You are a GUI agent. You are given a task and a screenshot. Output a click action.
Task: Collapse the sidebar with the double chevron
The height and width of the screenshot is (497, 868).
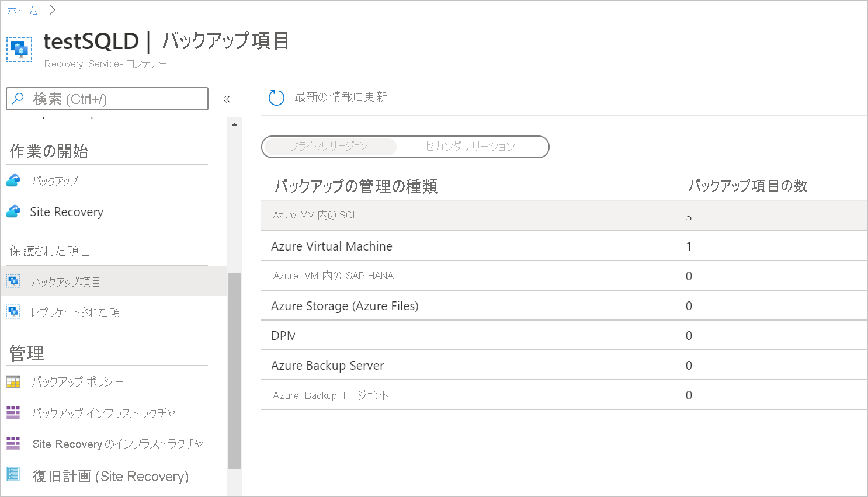click(227, 99)
